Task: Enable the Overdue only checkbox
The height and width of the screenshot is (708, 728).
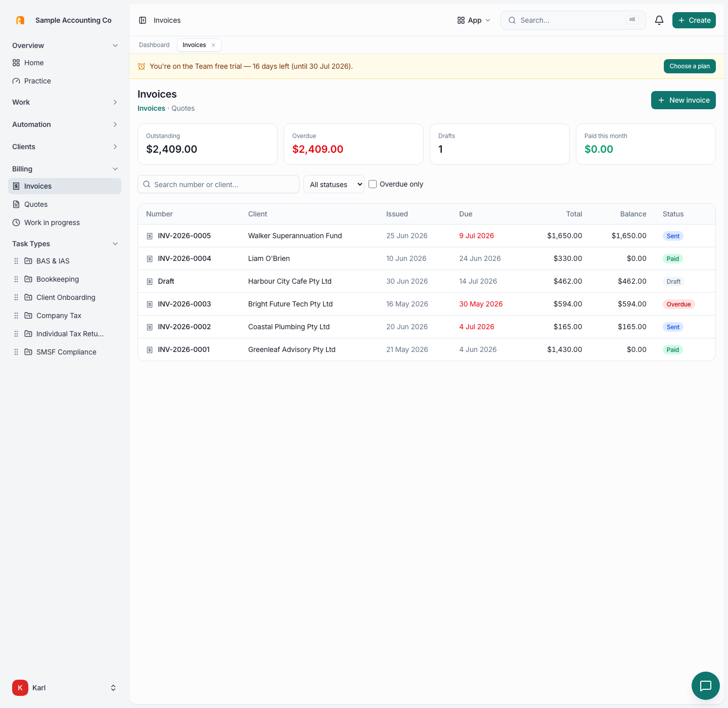Action: pyautogui.click(x=373, y=184)
